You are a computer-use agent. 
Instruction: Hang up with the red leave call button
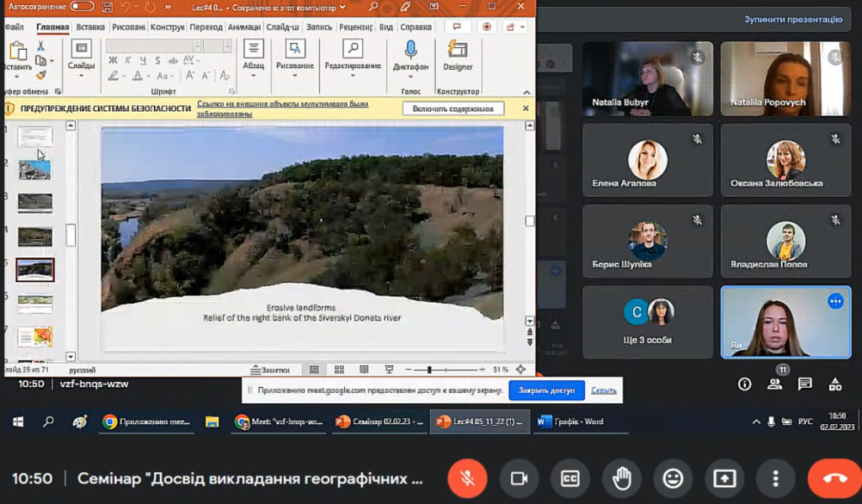(x=834, y=478)
